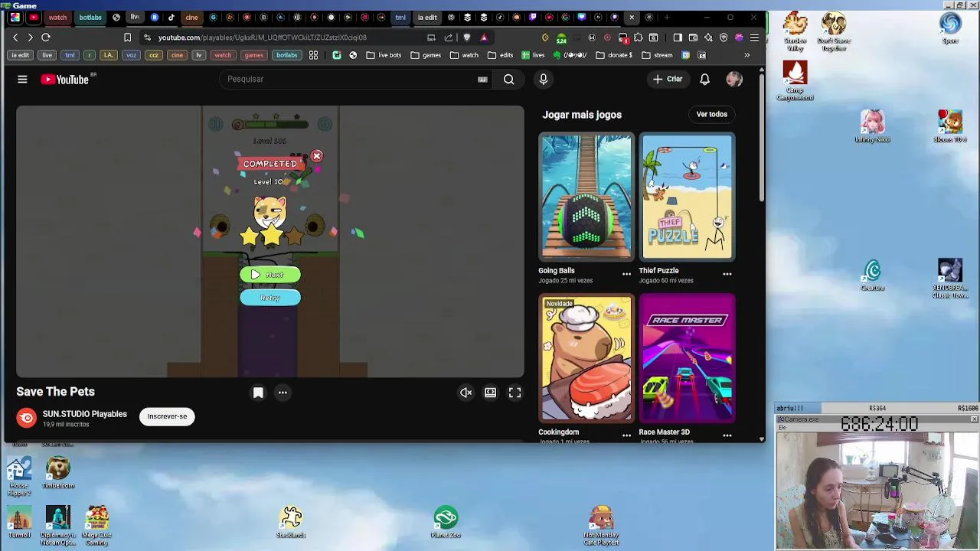
Task: Click the YouTube logo
Action: 65,79
